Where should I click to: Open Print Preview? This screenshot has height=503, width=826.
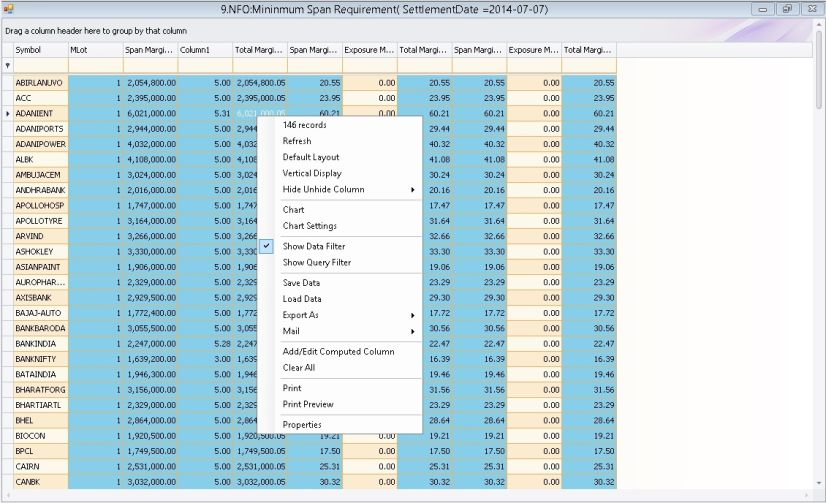[308, 405]
